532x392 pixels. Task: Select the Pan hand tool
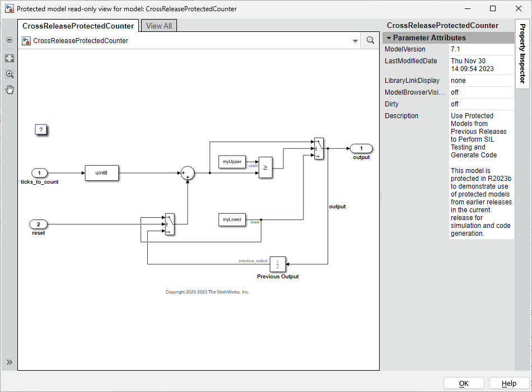tap(9, 89)
